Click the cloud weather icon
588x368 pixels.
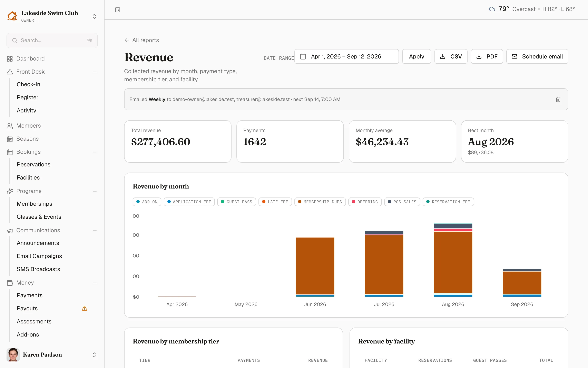(x=492, y=9)
